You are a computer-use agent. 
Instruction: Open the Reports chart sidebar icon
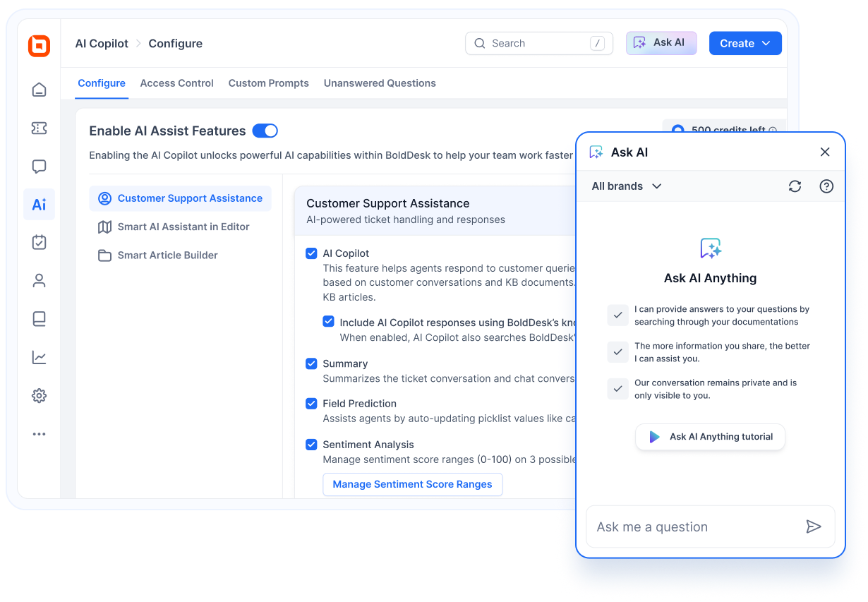pos(40,357)
